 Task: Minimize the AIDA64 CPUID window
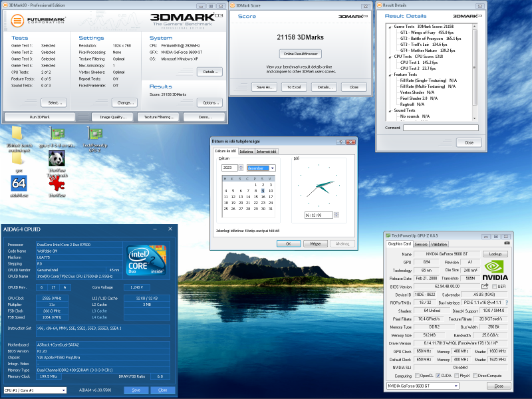click(155, 229)
